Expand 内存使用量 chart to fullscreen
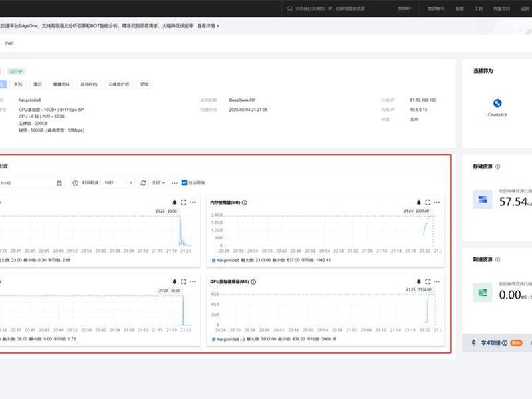Image resolution: width=532 pixels, height=399 pixels. click(x=428, y=203)
